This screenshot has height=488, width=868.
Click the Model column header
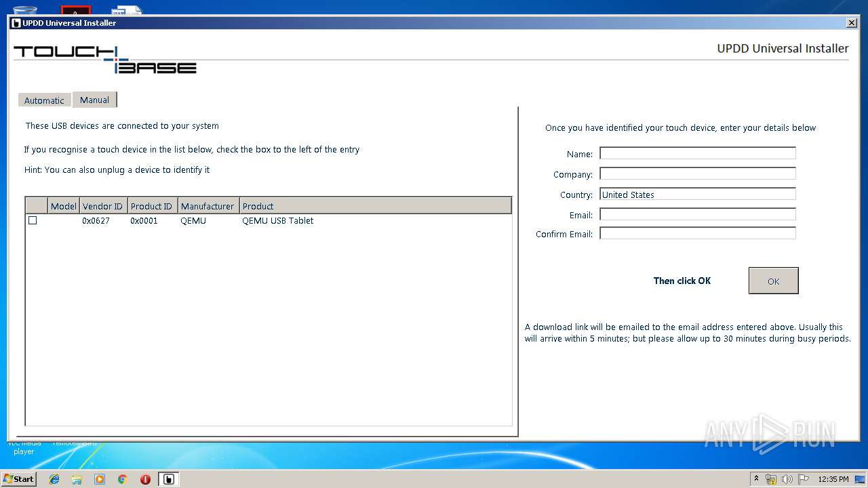64,206
